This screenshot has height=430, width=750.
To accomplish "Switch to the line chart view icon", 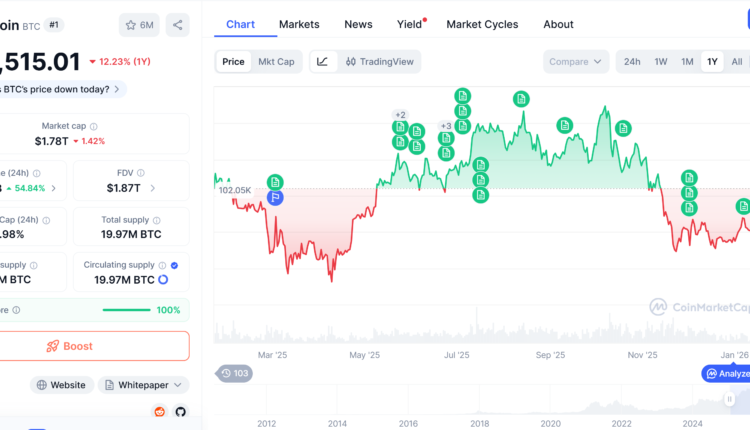I will [322, 62].
